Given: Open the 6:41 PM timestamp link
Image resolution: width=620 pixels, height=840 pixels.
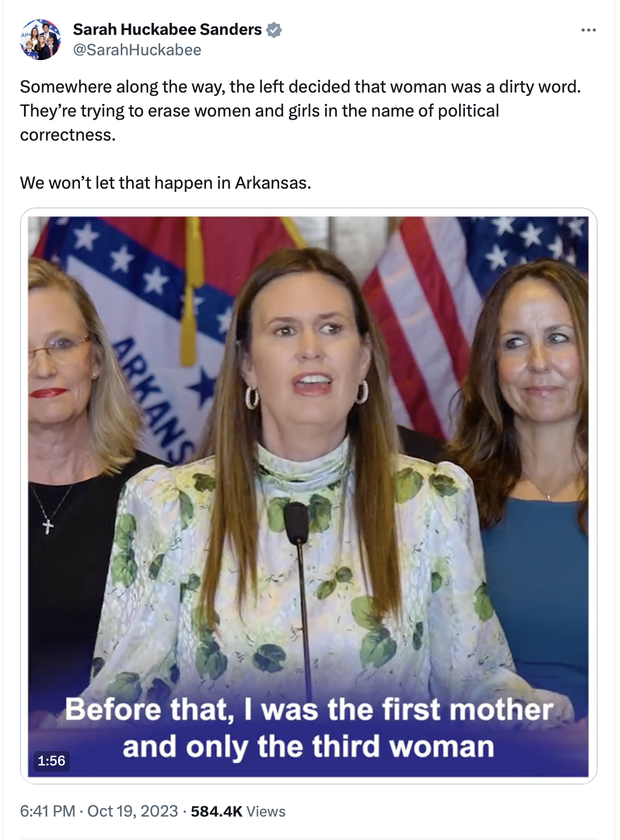Looking at the screenshot, I should pyautogui.click(x=47, y=811).
